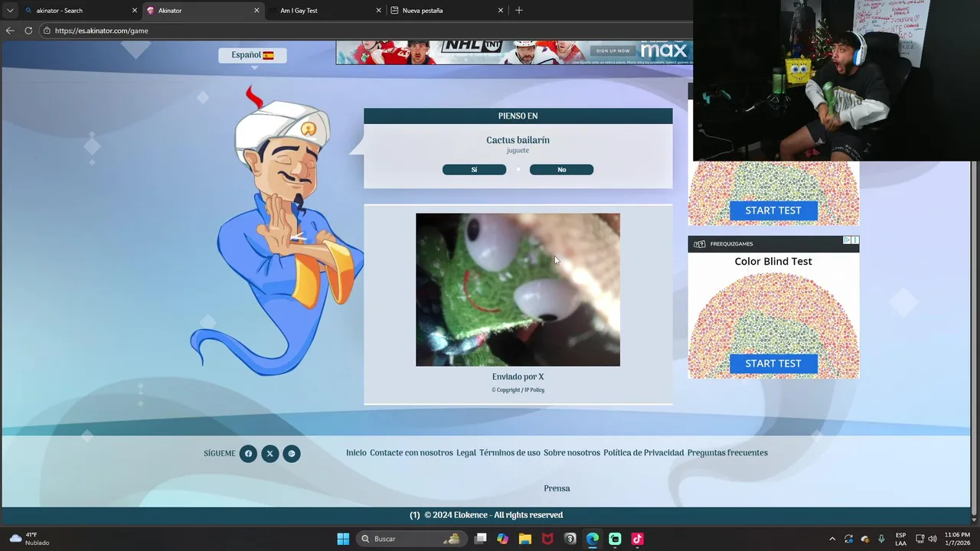The width and height of the screenshot is (980, 551).
Task: Open Task View from the taskbar
Action: (480, 539)
